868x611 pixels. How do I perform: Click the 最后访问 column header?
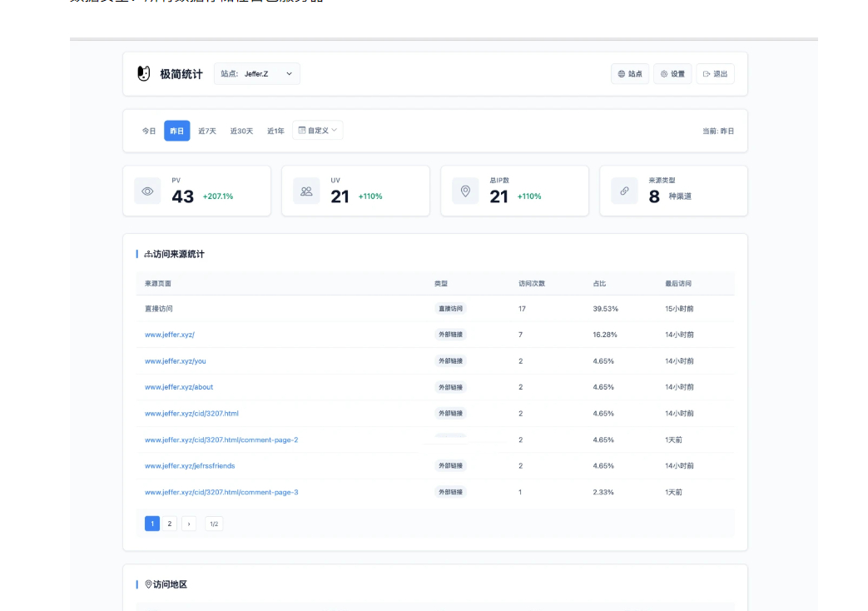pyautogui.click(x=678, y=283)
